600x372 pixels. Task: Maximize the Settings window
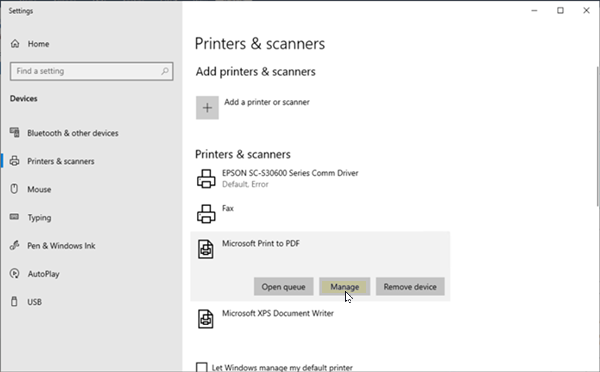pos(560,11)
